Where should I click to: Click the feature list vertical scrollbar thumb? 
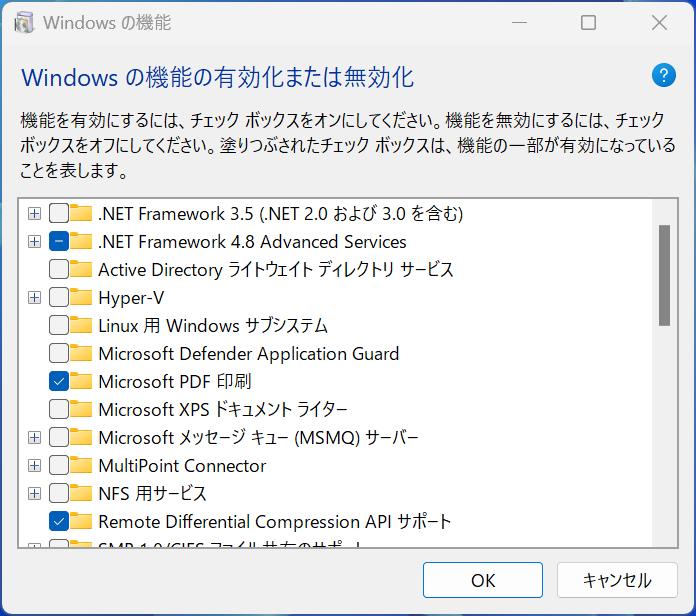tap(664, 275)
